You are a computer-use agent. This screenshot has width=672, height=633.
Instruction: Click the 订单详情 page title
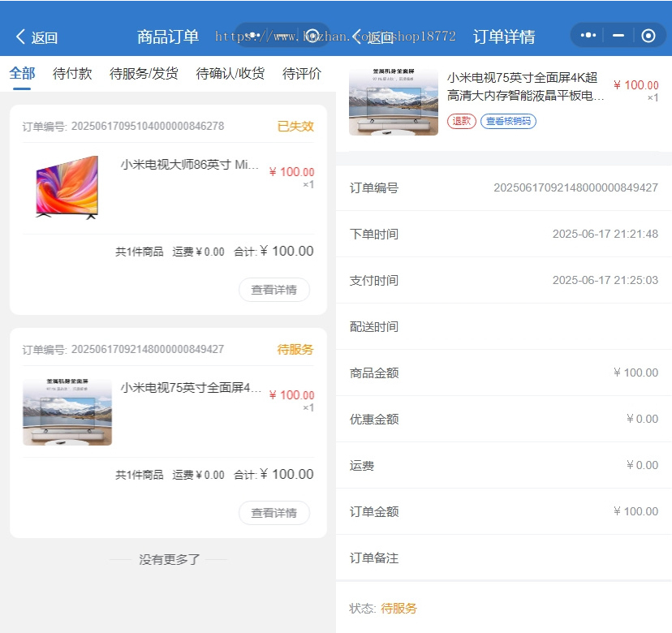pos(504,37)
